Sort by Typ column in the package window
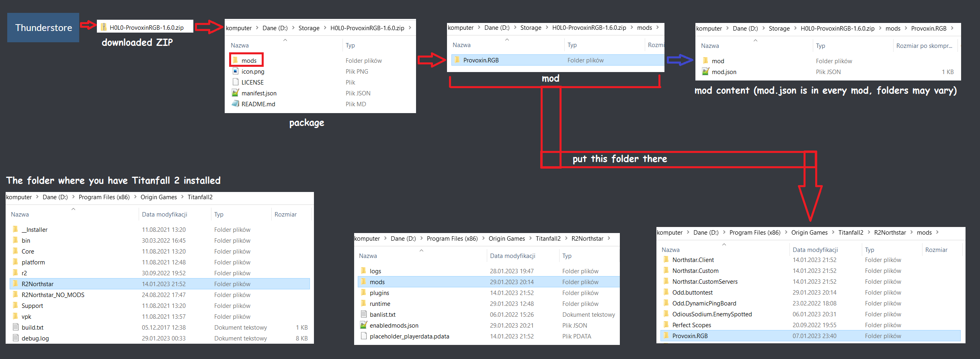Image resolution: width=980 pixels, height=359 pixels. pos(350,45)
